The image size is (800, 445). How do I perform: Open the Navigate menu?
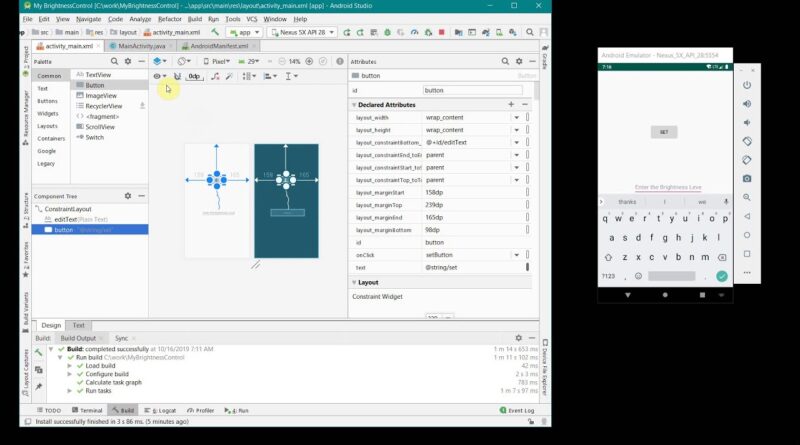click(88, 19)
